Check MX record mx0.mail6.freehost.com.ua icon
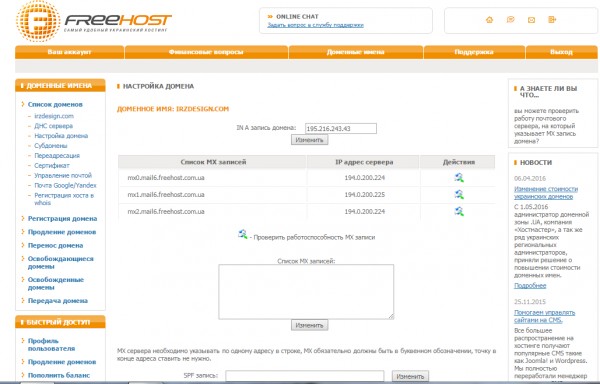The height and width of the screenshot is (384, 600). pyautogui.click(x=459, y=177)
